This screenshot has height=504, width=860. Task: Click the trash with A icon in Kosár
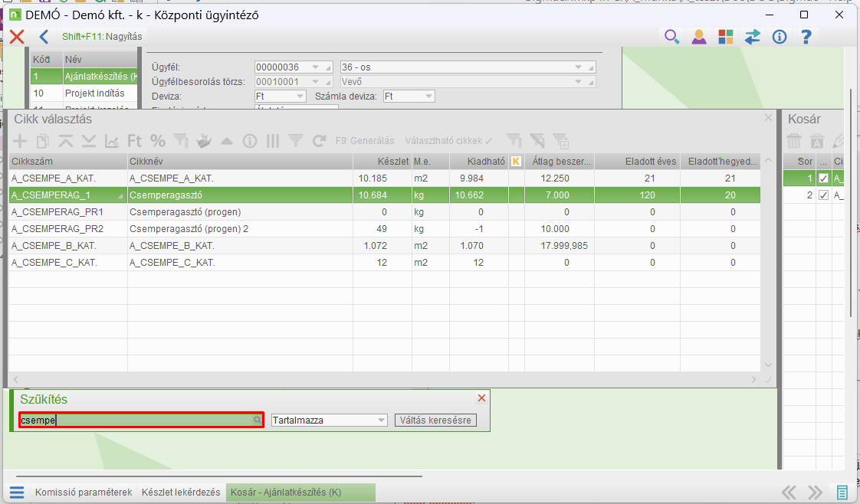[817, 141]
